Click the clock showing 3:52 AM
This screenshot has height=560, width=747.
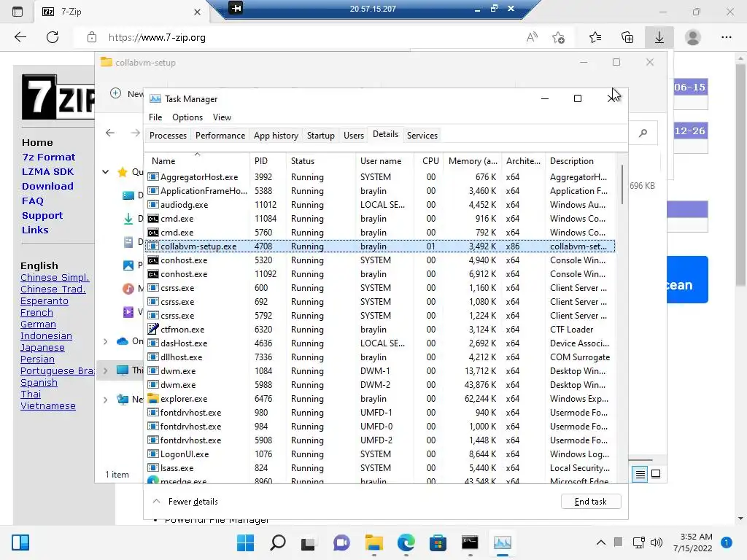click(x=696, y=537)
